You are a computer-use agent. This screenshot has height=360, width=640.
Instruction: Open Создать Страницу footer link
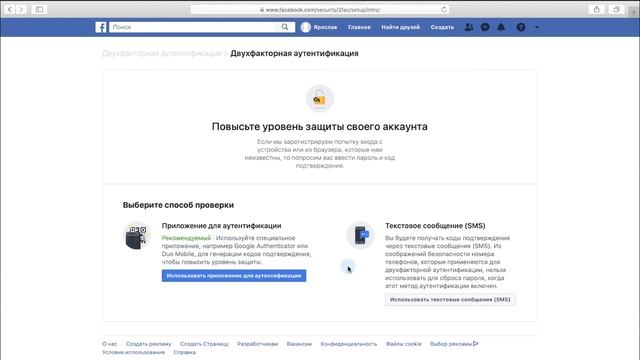pos(204,344)
